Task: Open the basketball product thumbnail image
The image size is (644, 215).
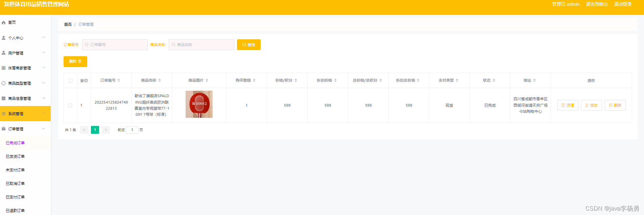Action: 199,104
